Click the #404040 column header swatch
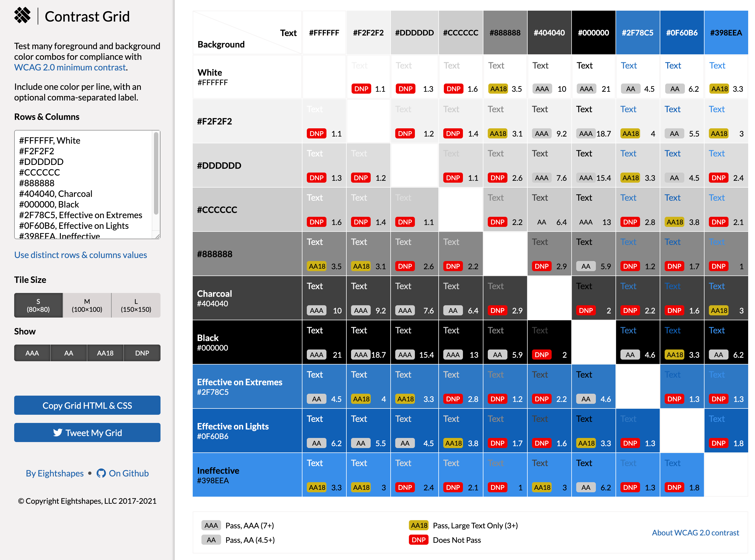The image size is (755, 560). [549, 32]
